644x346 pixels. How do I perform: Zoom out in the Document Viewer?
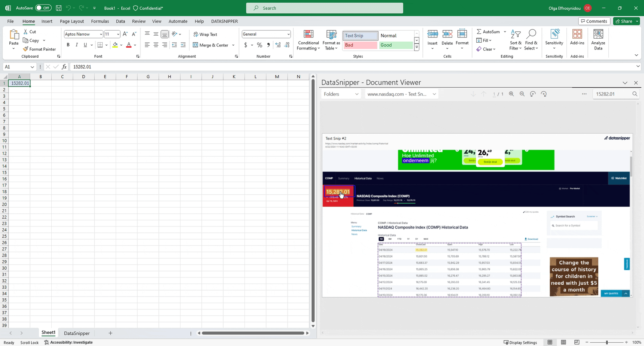[522, 94]
